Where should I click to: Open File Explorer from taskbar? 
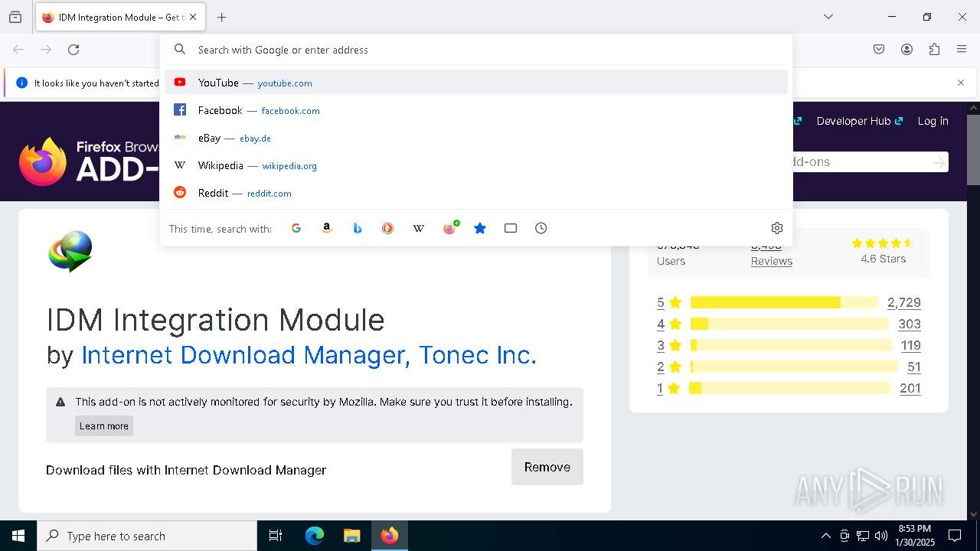(351, 536)
